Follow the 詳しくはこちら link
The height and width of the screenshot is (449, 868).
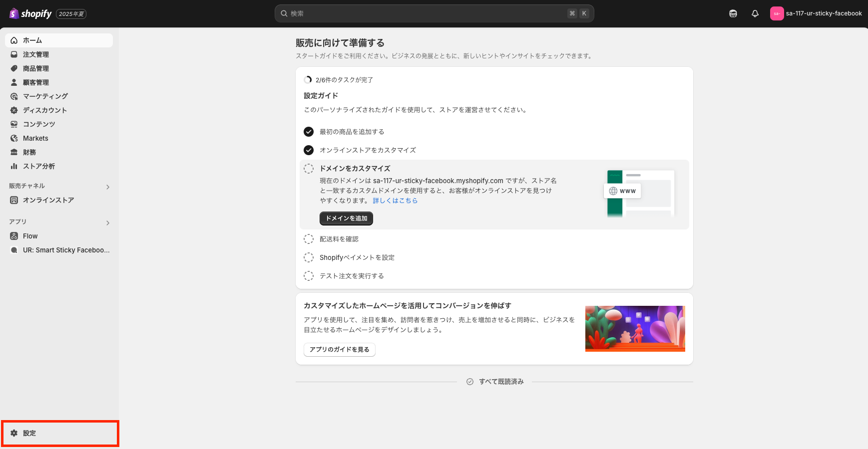pyautogui.click(x=395, y=201)
